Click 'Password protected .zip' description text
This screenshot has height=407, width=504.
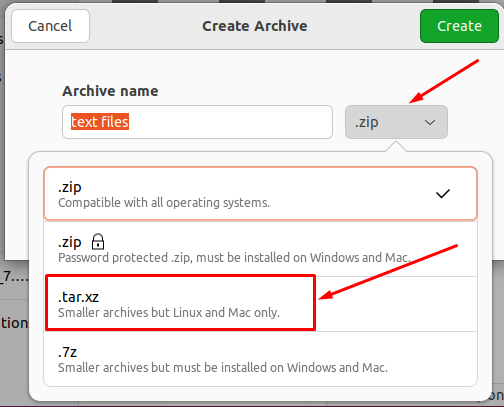[x=234, y=258]
